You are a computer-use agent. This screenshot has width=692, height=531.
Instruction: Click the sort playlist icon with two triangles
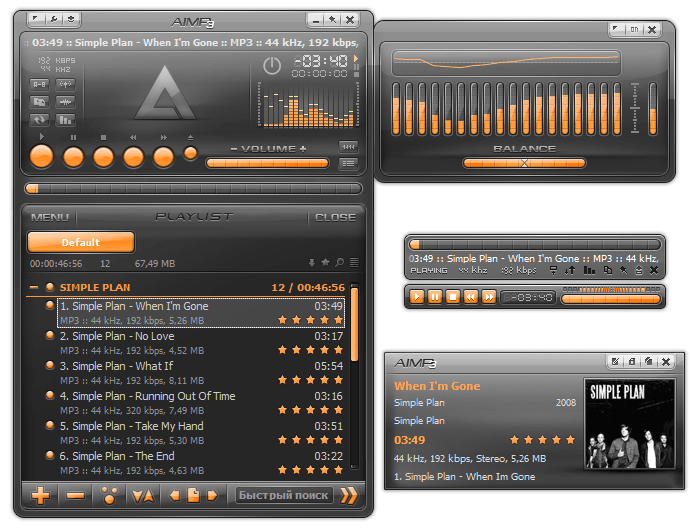(143, 495)
